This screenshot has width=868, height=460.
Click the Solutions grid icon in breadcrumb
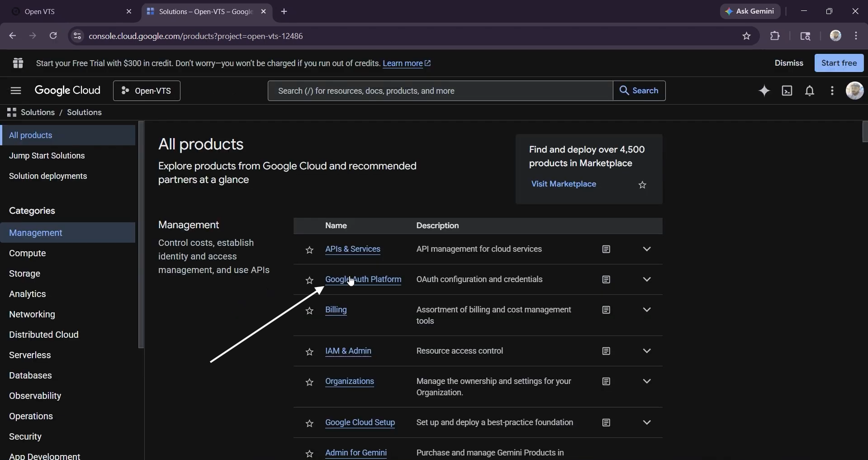coord(12,112)
